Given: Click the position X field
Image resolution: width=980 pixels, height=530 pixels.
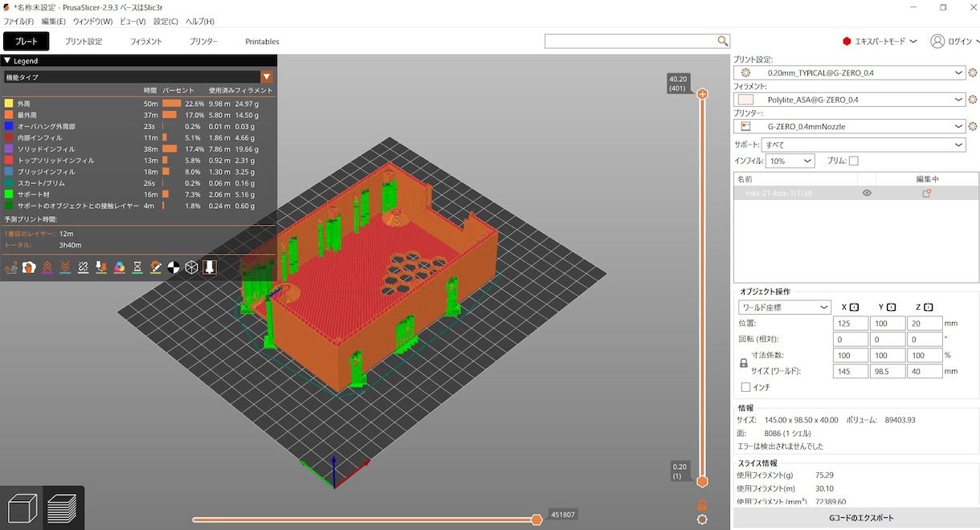Looking at the screenshot, I should [x=850, y=323].
